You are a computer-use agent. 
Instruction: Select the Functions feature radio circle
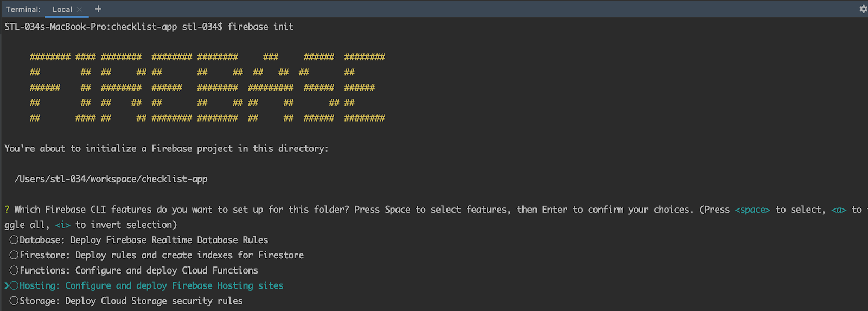pyautogui.click(x=14, y=270)
